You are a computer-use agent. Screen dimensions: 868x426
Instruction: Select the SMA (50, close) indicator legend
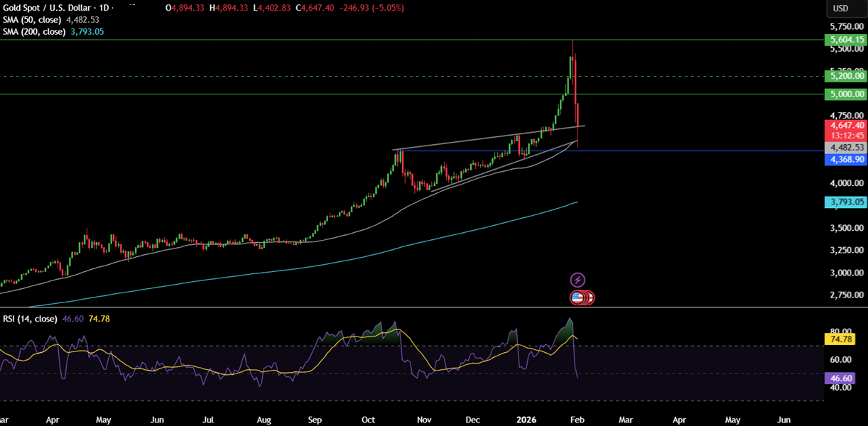click(34, 20)
